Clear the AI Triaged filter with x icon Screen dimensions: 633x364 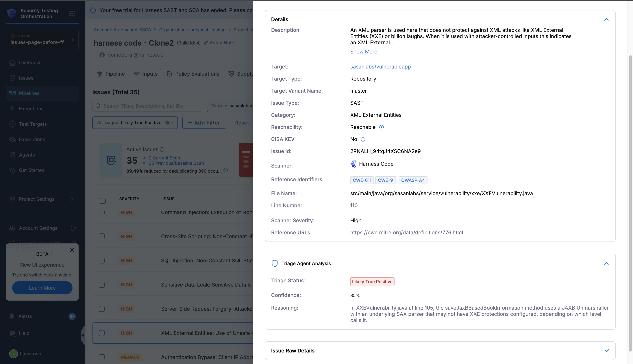[x=167, y=123]
